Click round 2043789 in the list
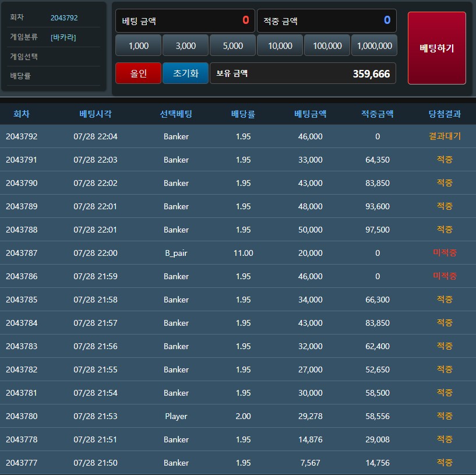476x475 pixels. tap(22, 206)
